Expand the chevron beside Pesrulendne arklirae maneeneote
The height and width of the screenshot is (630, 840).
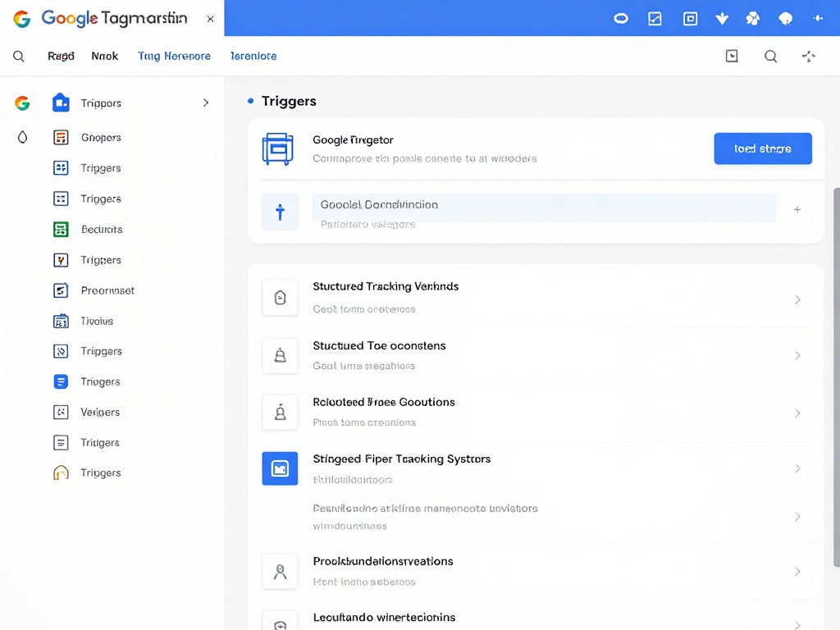click(x=797, y=517)
